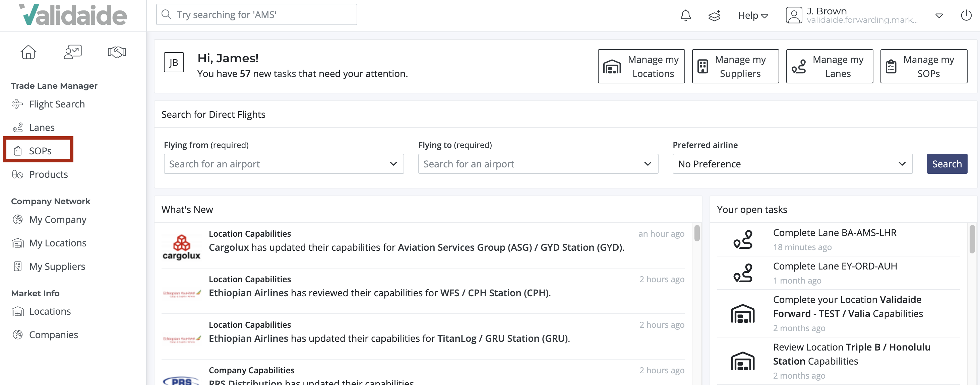Image resolution: width=980 pixels, height=385 pixels.
Task: Open the Home dashboard icon in sidebar
Action: (28, 52)
